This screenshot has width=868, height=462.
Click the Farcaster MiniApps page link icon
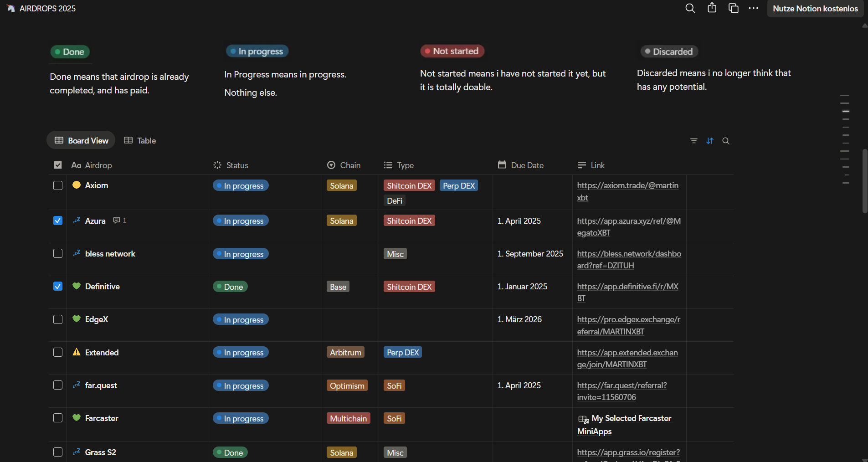[x=583, y=419]
